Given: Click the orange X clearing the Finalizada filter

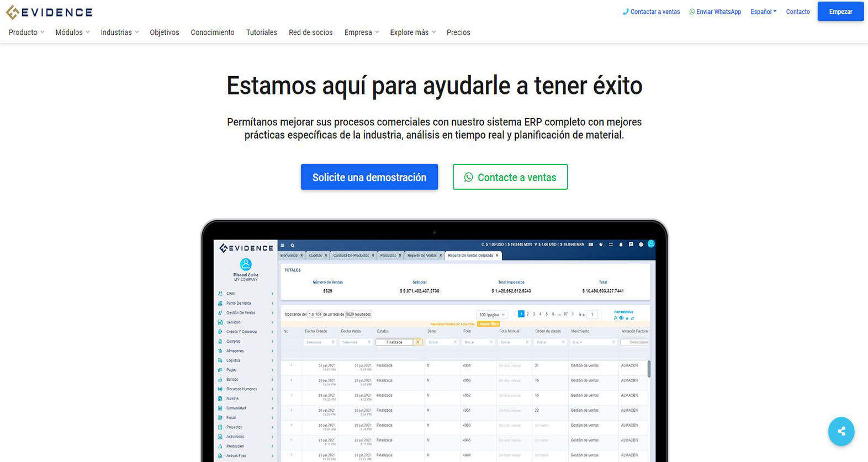Looking at the screenshot, I should click(x=418, y=342).
